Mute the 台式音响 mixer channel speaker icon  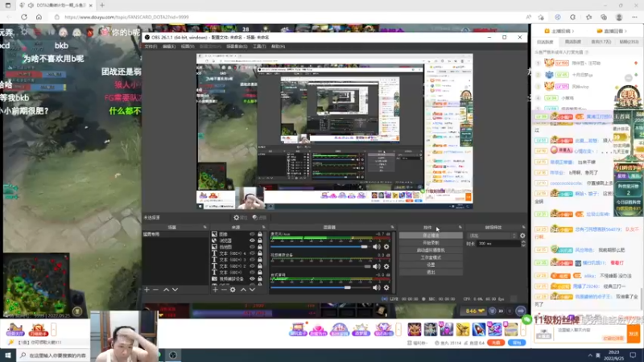click(x=376, y=288)
